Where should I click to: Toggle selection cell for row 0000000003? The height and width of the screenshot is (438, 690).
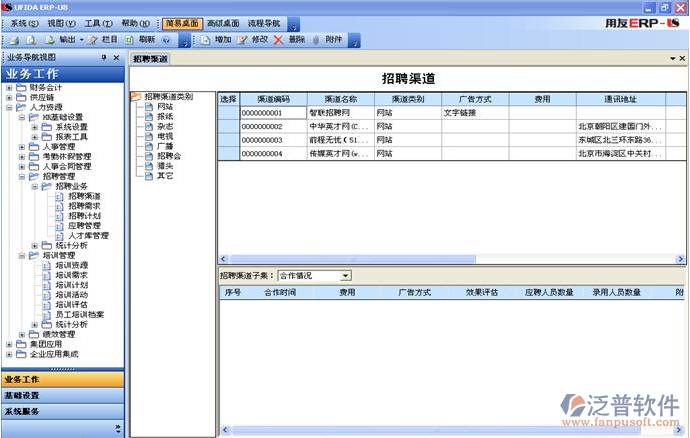tap(228, 140)
